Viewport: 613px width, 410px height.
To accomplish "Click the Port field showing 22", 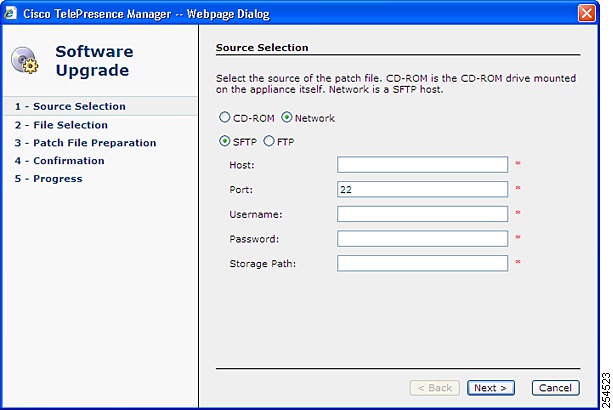I will (x=422, y=189).
